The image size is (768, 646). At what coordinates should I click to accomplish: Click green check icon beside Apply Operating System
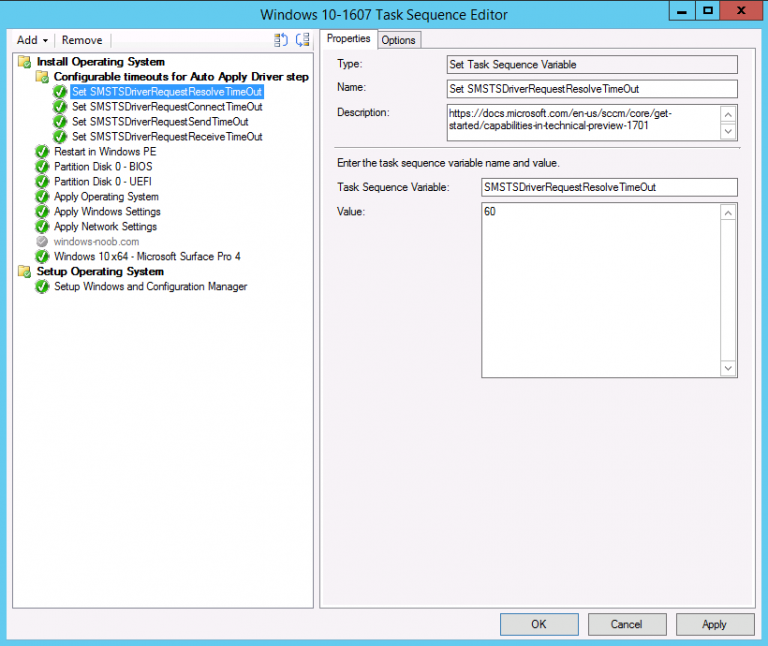tap(42, 197)
